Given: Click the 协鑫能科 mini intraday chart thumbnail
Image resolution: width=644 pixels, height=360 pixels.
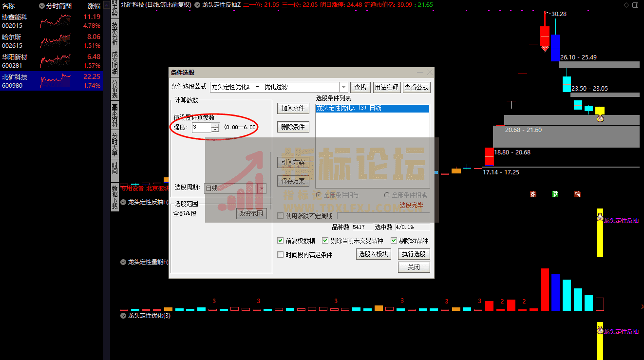Looking at the screenshot, I should tap(55, 21).
